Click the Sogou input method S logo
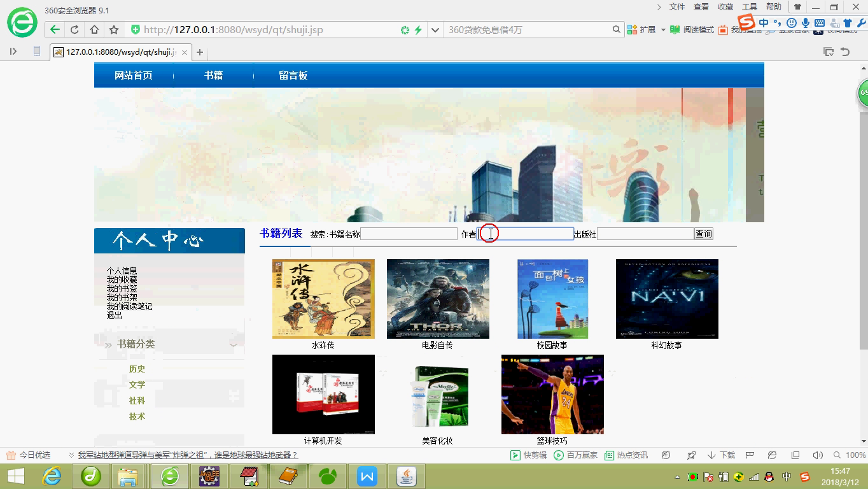 pyautogui.click(x=746, y=22)
